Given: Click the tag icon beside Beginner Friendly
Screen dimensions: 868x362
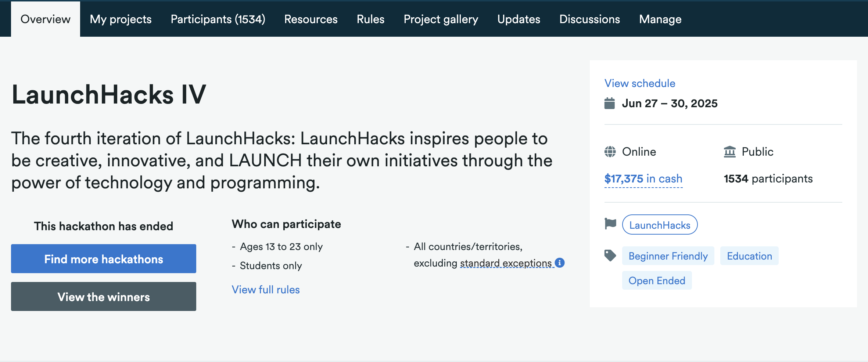Looking at the screenshot, I should click(x=610, y=256).
